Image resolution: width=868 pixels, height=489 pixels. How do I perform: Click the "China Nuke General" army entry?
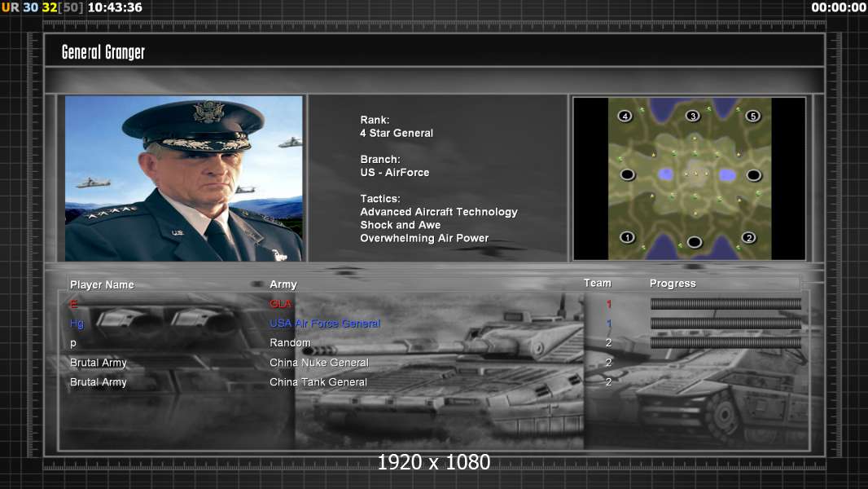tap(319, 362)
